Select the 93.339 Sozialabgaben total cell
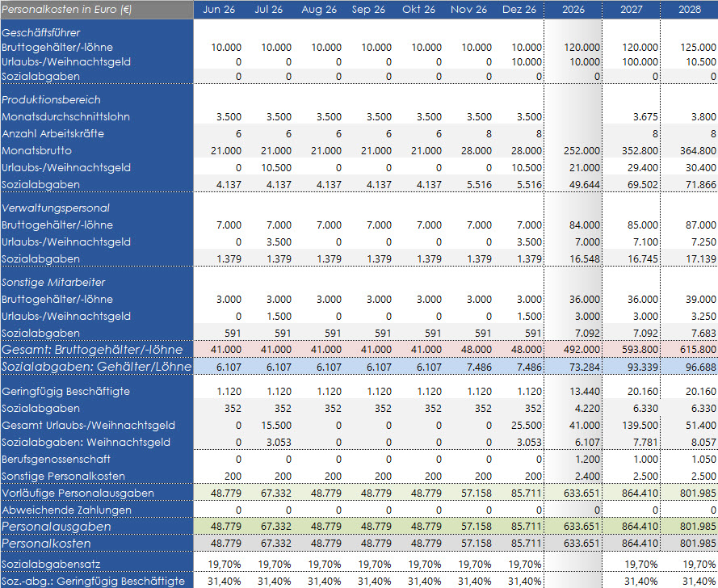 [642, 367]
